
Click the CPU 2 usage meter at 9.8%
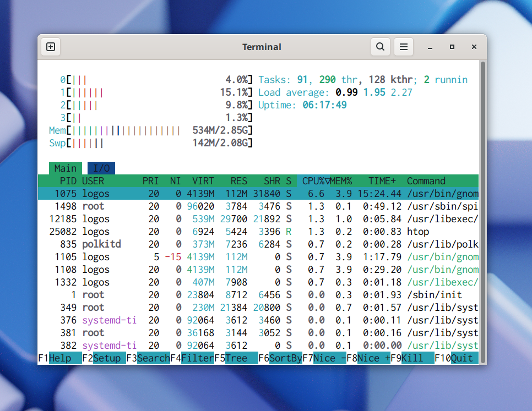(156, 105)
